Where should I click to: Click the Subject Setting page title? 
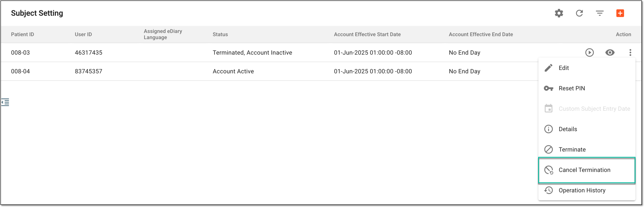[37, 13]
